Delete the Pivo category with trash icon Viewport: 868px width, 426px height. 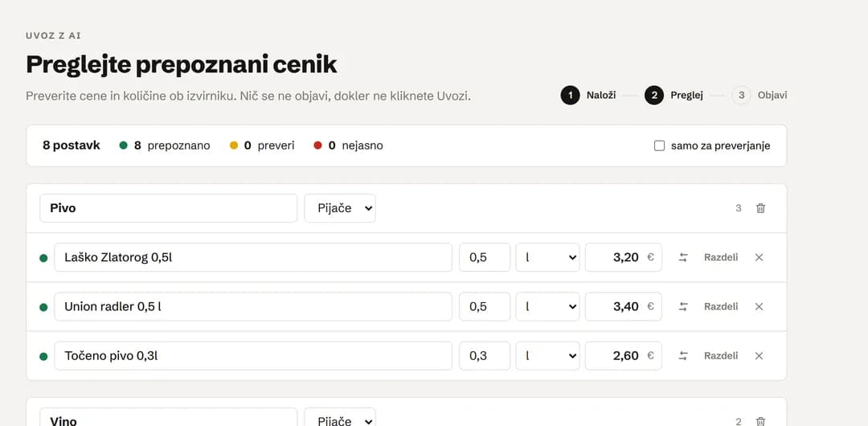[x=760, y=208]
